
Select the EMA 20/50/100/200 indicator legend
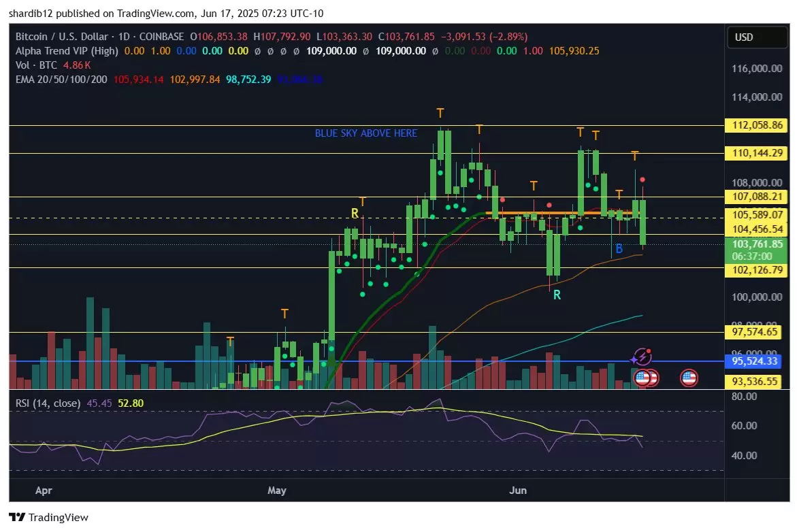[61, 80]
